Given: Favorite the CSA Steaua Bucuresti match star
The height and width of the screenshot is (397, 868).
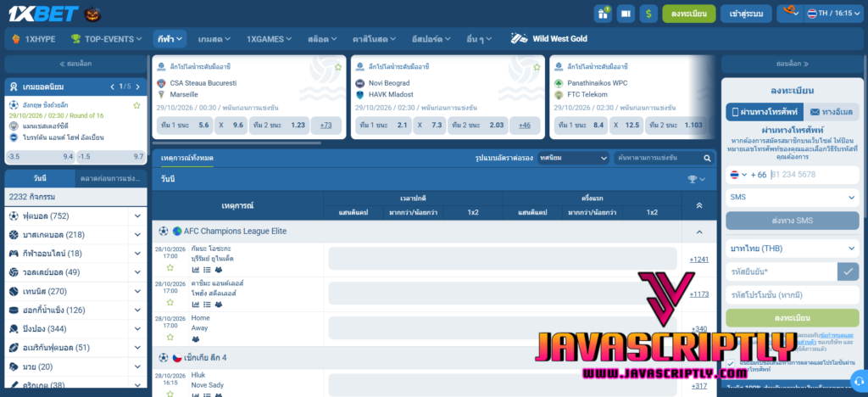Looking at the screenshot, I should (x=337, y=67).
